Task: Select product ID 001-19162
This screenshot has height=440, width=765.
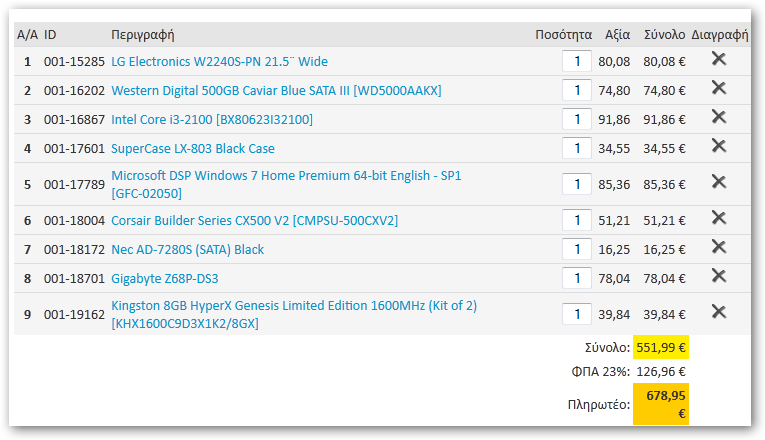Action: click(x=74, y=315)
